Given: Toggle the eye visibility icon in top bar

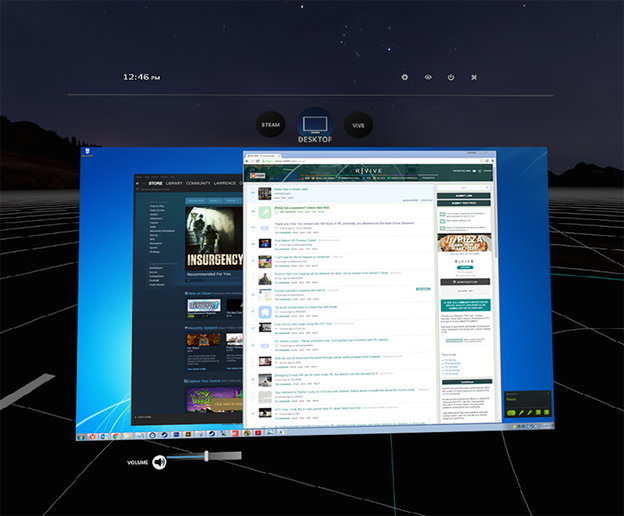Looking at the screenshot, I should [x=428, y=77].
